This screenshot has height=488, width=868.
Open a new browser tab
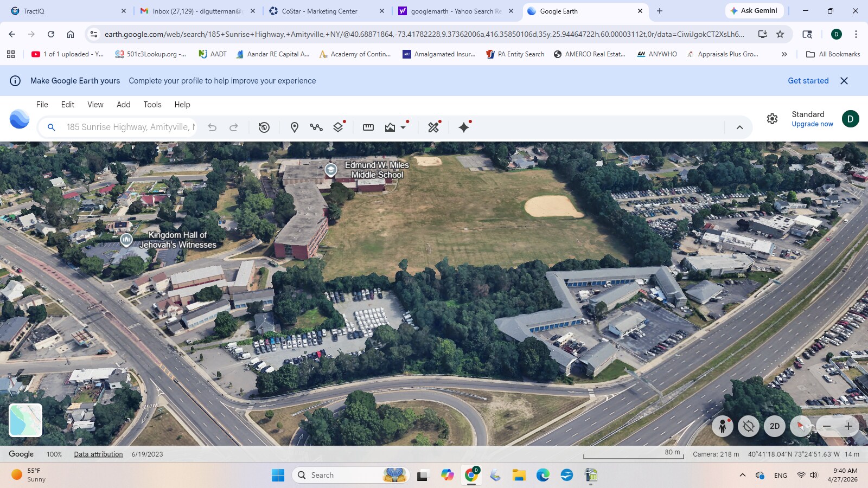[660, 11]
